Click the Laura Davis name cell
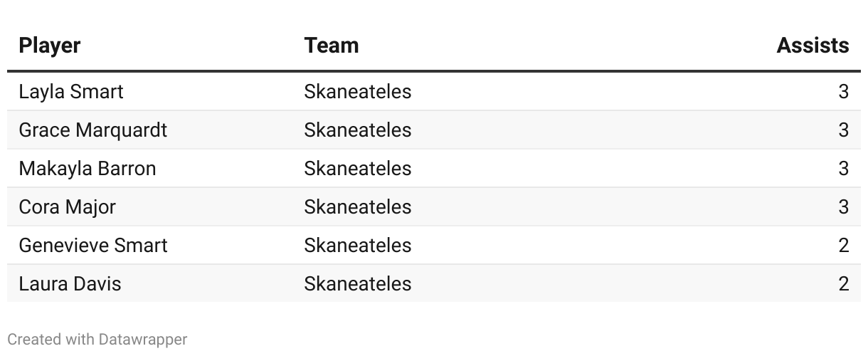Screen dimensions: 868x356 pyautogui.click(x=70, y=284)
